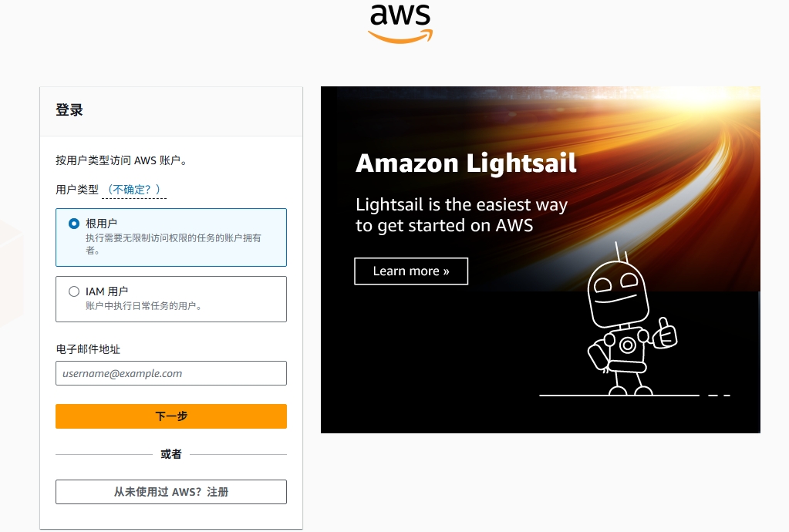Click the 登录 panel heading

[69, 110]
